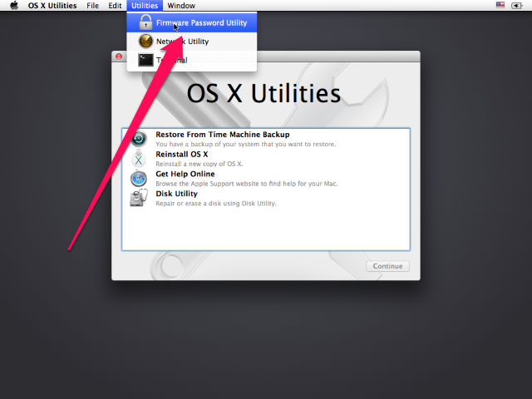Click the US flag input source icon
Viewport: 532px width, 399px height.
tap(500, 5)
